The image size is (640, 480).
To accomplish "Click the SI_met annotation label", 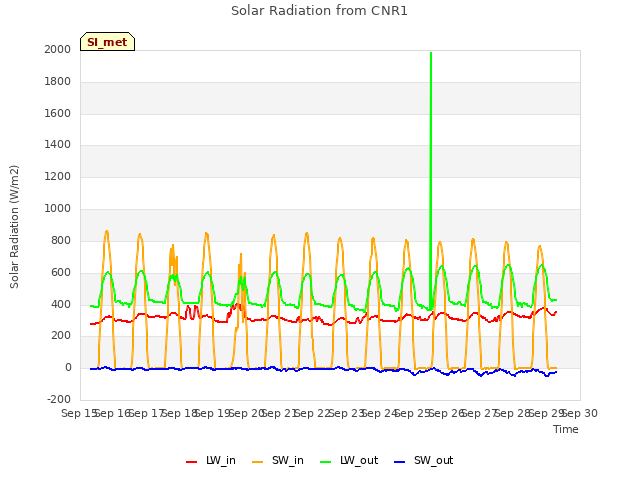I will (107, 42).
